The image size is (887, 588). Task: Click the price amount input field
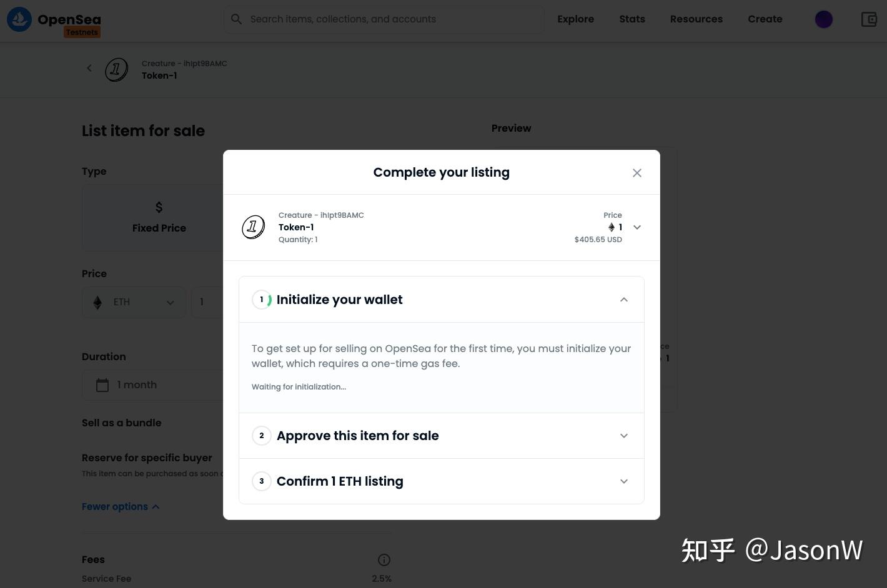207,302
